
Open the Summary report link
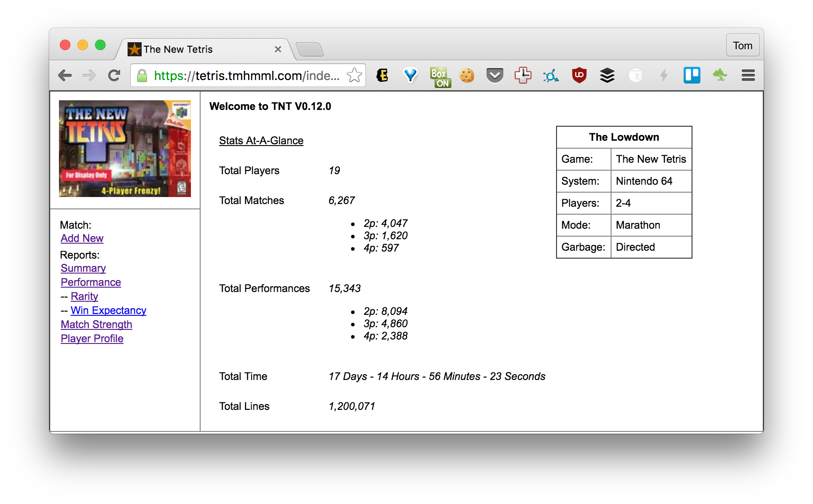click(x=83, y=268)
